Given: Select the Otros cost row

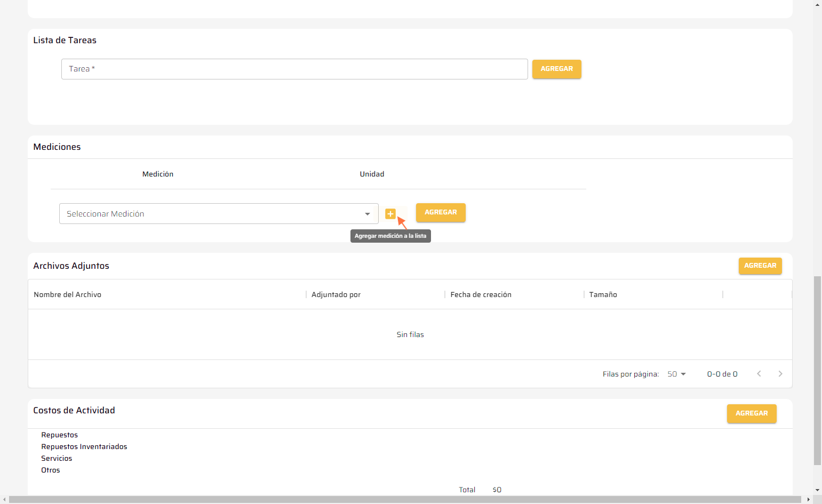Looking at the screenshot, I should point(51,470).
